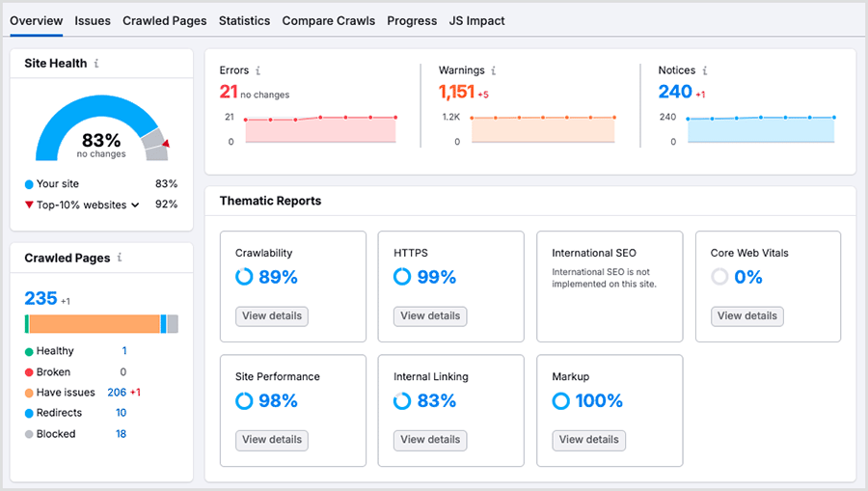Click the 92% Top-10% websites value
The image size is (868, 491).
pos(166,205)
